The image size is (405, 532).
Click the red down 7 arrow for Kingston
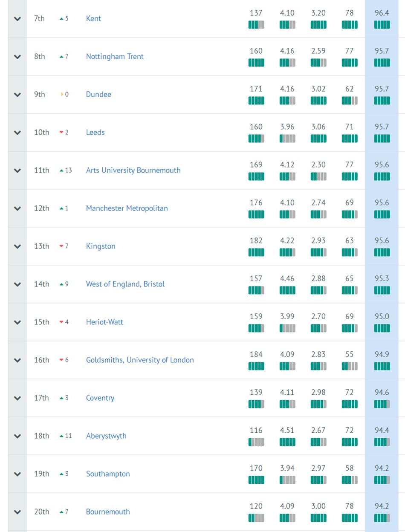point(61,246)
